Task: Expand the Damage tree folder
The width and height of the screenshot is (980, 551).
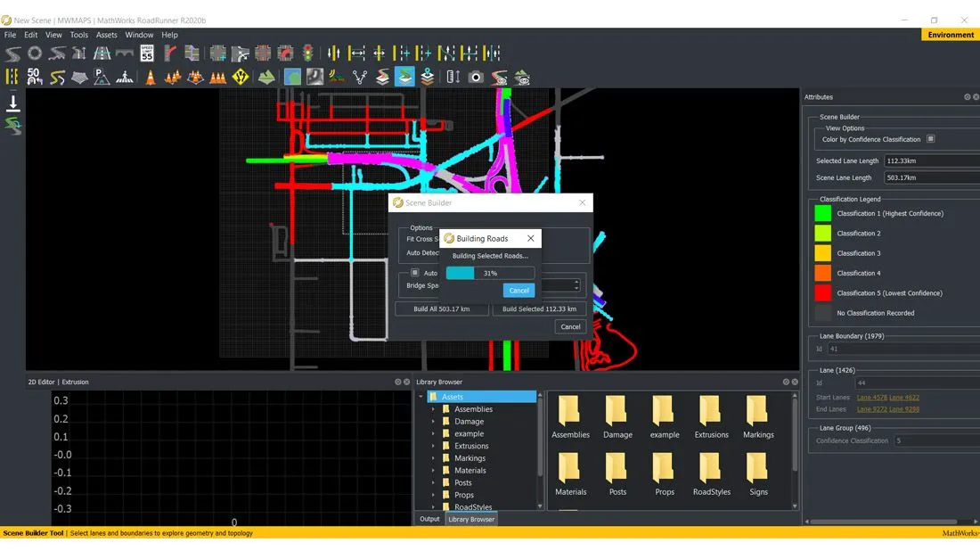Action: coord(433,422)
